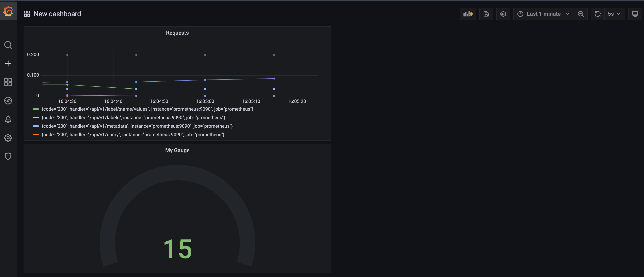Image resolution: width=644 pixels, height=277 pixels.
Task: Open the Dashboards grid icon in sidebar
Action: (x=8, y=82)
